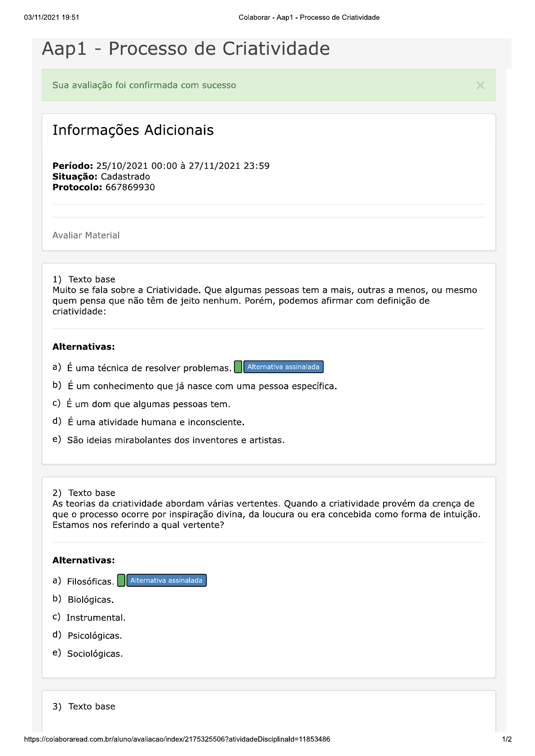
Task: Click question 2 'Alternativa assinalada' badge
Action: (166, 580)
